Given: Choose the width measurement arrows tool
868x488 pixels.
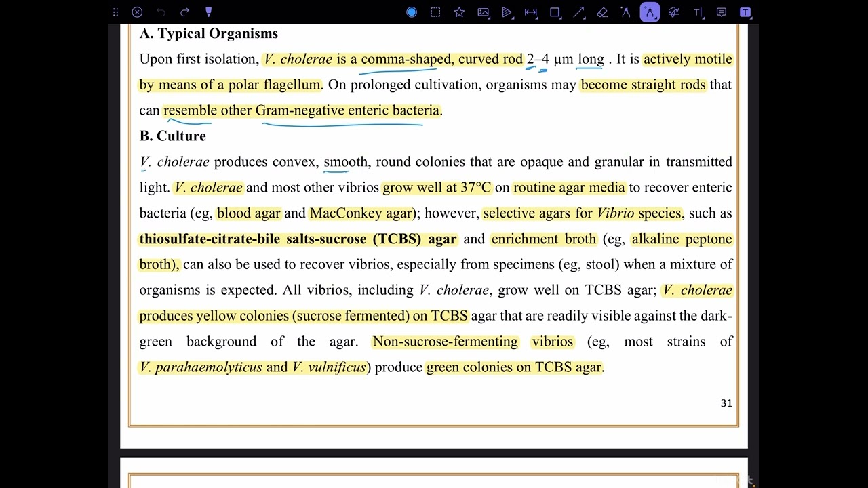Looking at the screenshot, I should [x=531, y=12].
